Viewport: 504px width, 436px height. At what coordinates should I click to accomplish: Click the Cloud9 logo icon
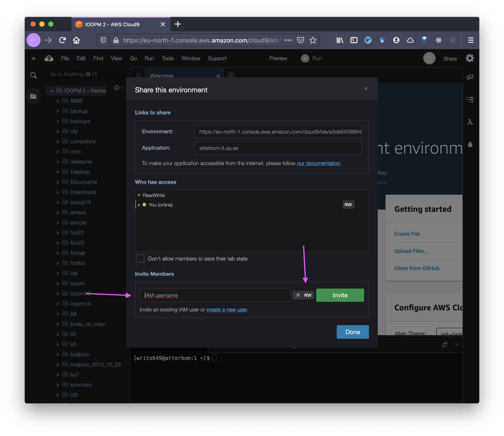pos(49,58)
